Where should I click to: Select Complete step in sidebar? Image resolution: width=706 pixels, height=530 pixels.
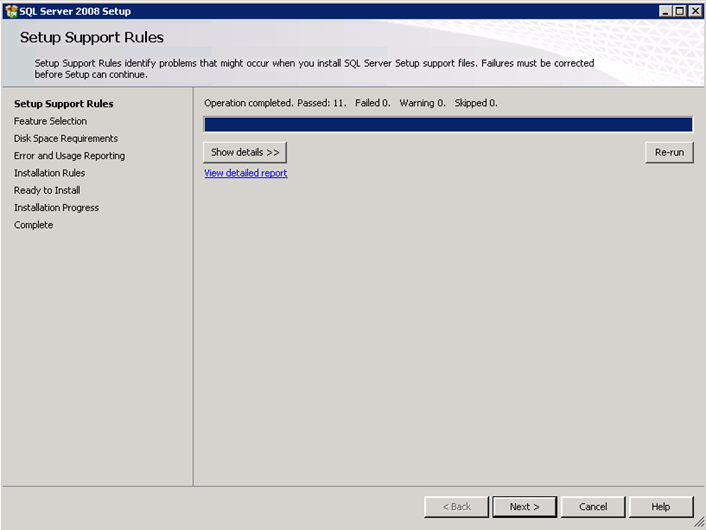point(33,225)
